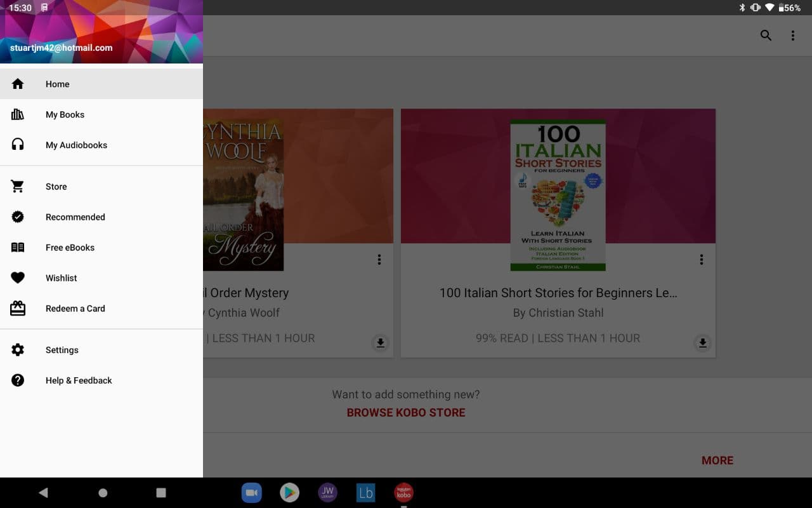Click the author text By Christian Stahl
This screenshot has height=508, width=812.
(x=558, y=313)
